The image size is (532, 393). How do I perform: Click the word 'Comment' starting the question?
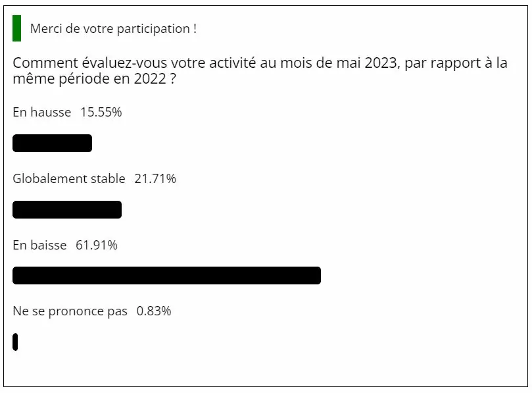point(45,63)
